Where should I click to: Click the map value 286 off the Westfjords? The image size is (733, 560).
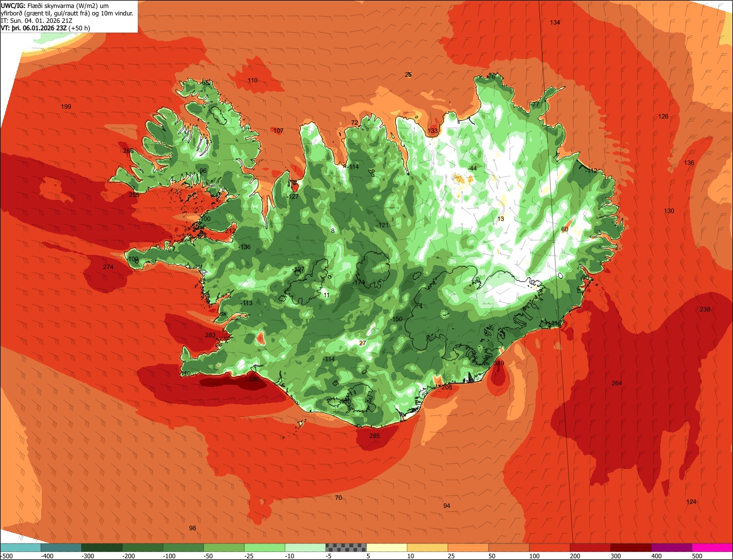click(128, 151)
